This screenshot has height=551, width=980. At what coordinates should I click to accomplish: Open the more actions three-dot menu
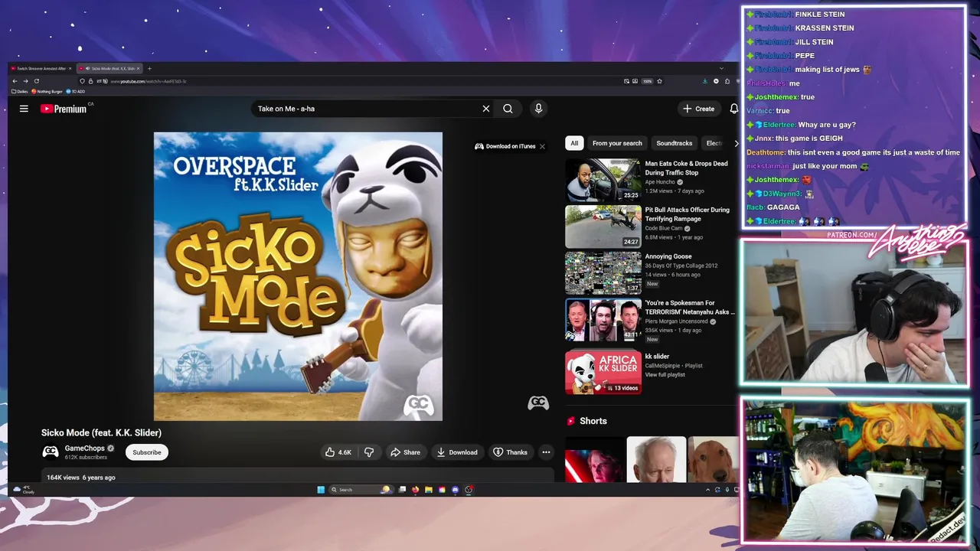tap(546, 452)
